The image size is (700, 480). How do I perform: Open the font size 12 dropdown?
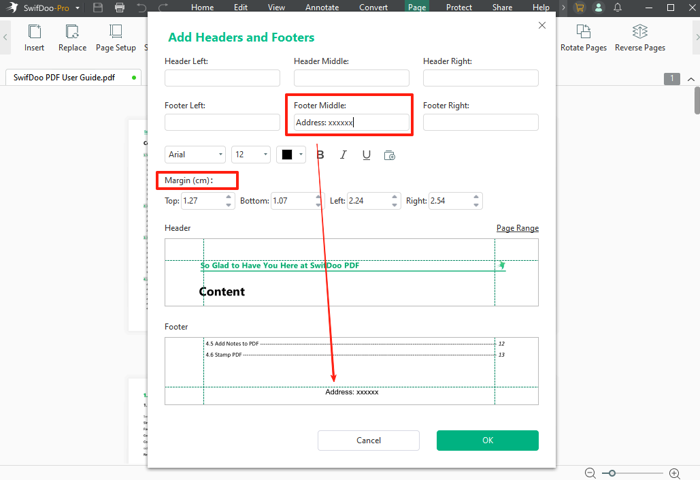251,154
